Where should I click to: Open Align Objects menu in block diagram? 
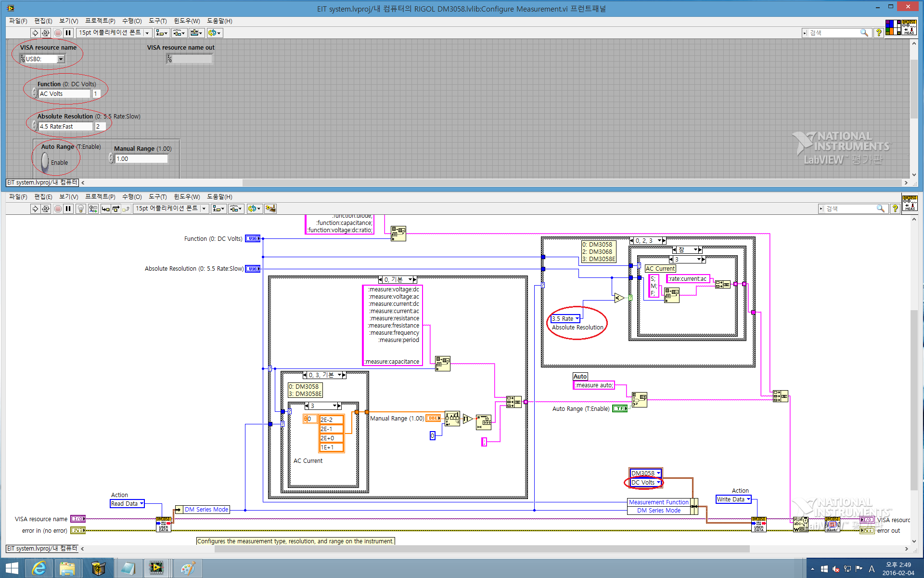pos(218,209)
